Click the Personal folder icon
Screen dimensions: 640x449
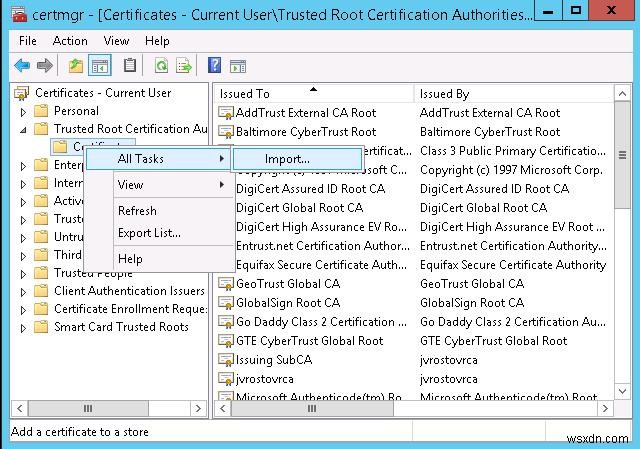click(x=41, y=111)
